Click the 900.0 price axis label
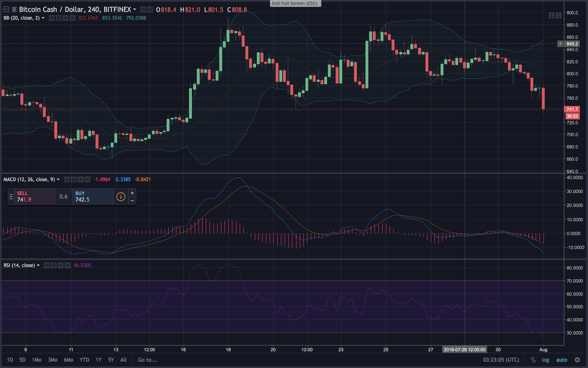Screen dimensions: 588x368 572,13
